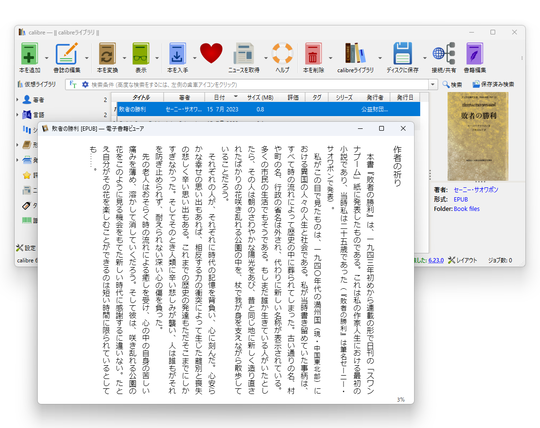Viewport: 540px width, 428px height.
Task: Open saved searches (保存済み検索)
Action: (x=493, y=84)
